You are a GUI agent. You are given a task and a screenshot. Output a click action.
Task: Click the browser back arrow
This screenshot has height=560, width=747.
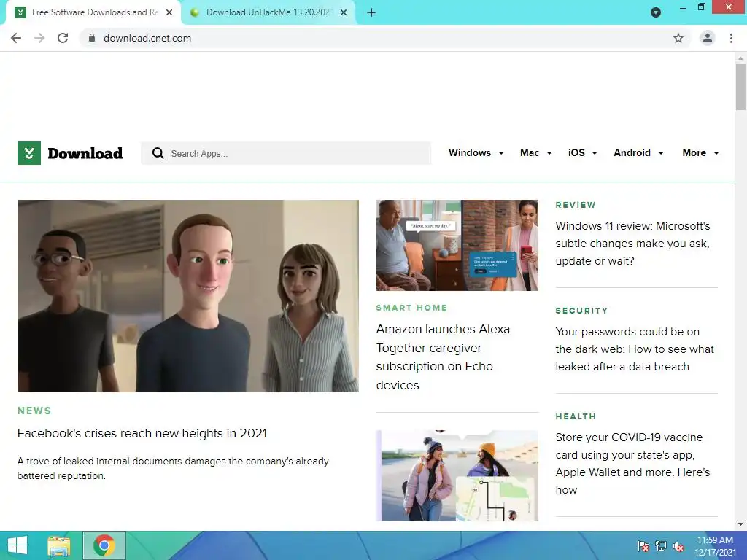coord(16,38)
